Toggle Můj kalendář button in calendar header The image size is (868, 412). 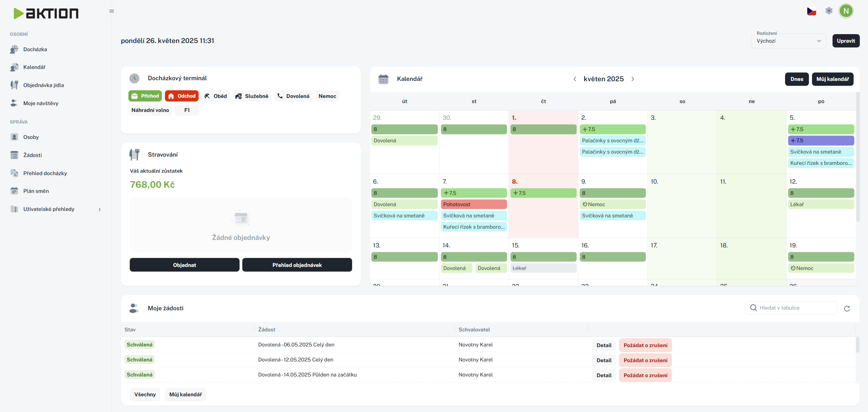pos(833,79)
